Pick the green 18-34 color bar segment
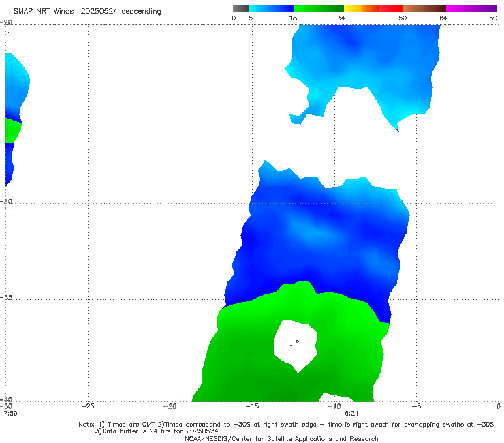This screenshot has width=504, height=443. tap(319, 8)
